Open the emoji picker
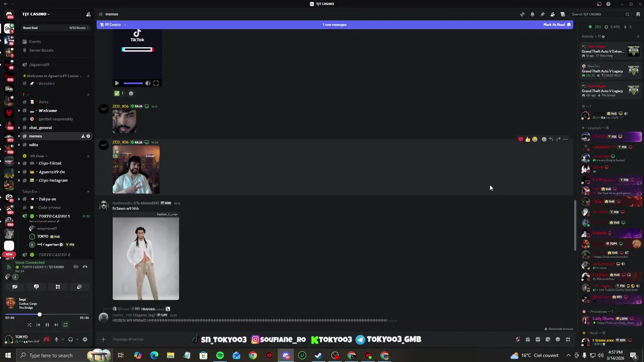644x362 pixels. point(557,339)
